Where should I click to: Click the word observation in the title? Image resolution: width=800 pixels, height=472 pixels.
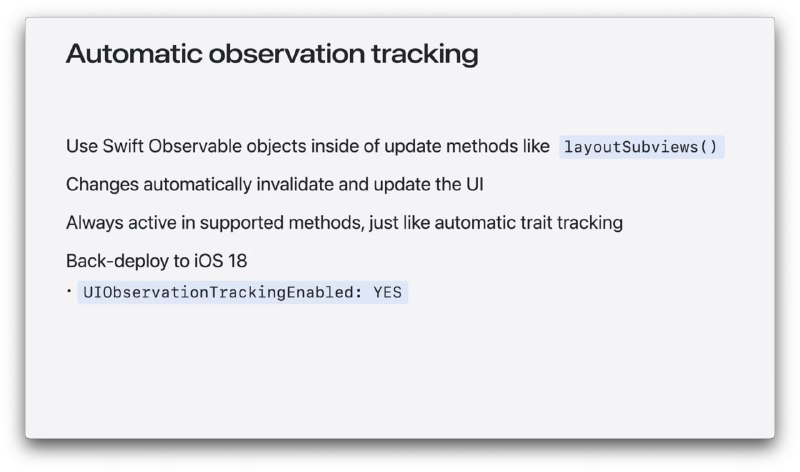pos(287,54)
